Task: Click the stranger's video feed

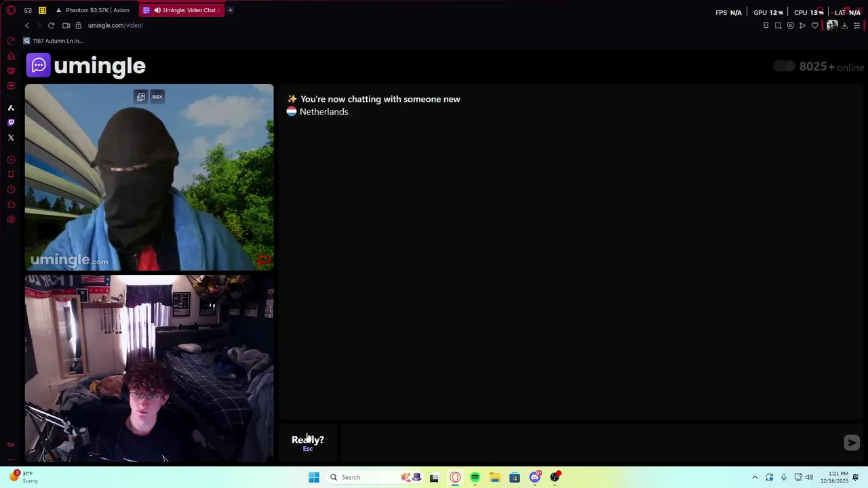Action: pos(149,178)
